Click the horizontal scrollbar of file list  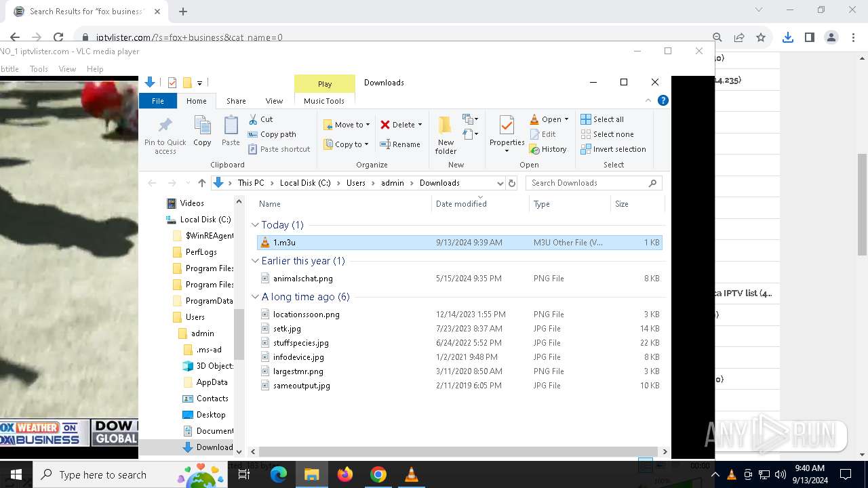click(x=458, y=451)
